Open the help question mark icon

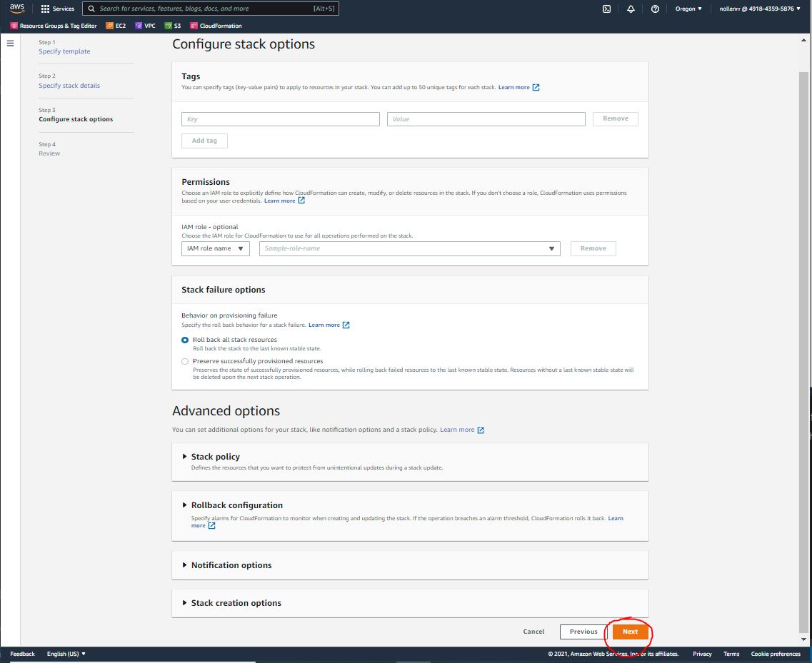[655, 9]
